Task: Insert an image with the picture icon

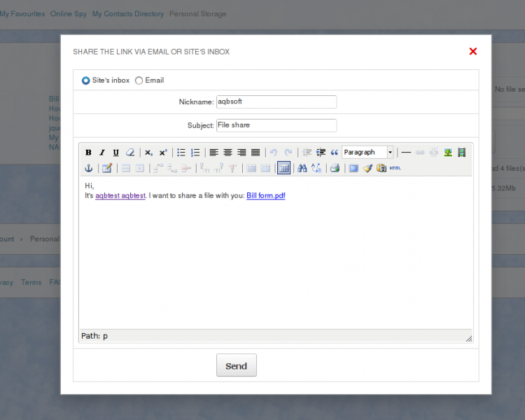Action: pos(448,153)
